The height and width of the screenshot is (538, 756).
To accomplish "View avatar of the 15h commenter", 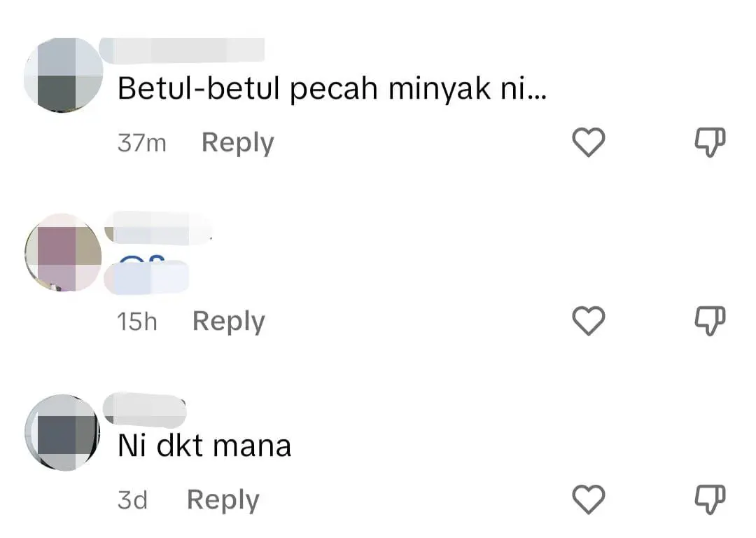I will (64, 253).
